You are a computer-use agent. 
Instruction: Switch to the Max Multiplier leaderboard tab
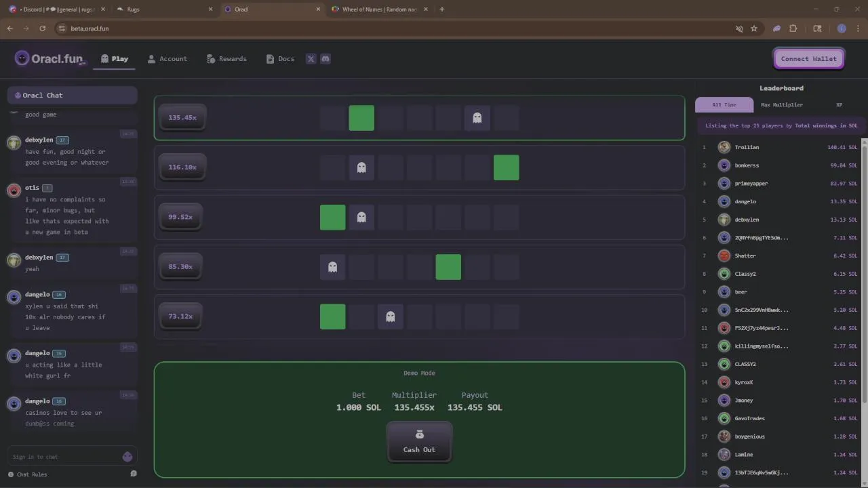[x=782, y=105]
